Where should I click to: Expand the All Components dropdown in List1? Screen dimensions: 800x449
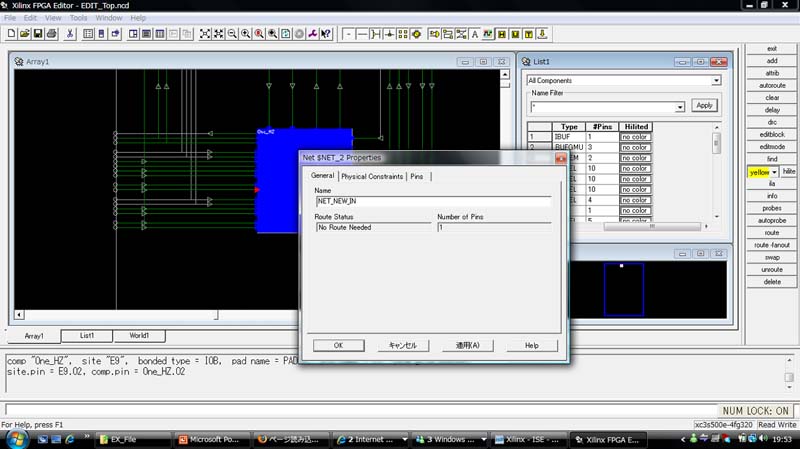(716, 81)
